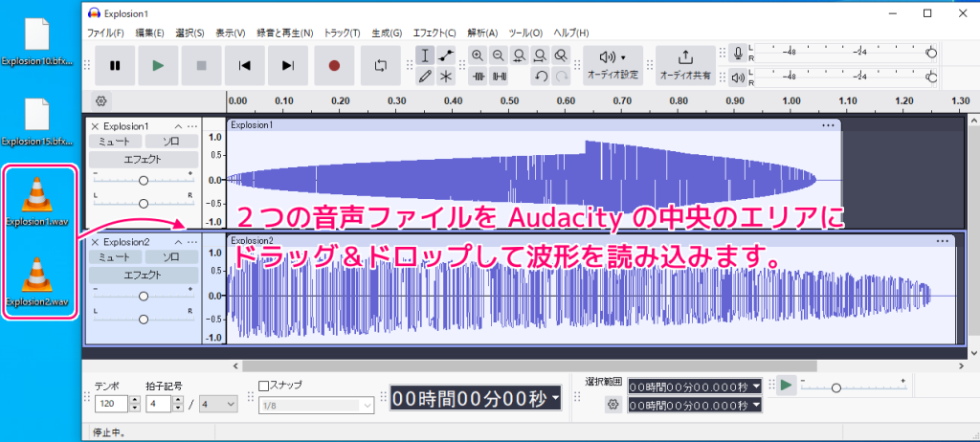Stop playback with the square Stop button

201,66
